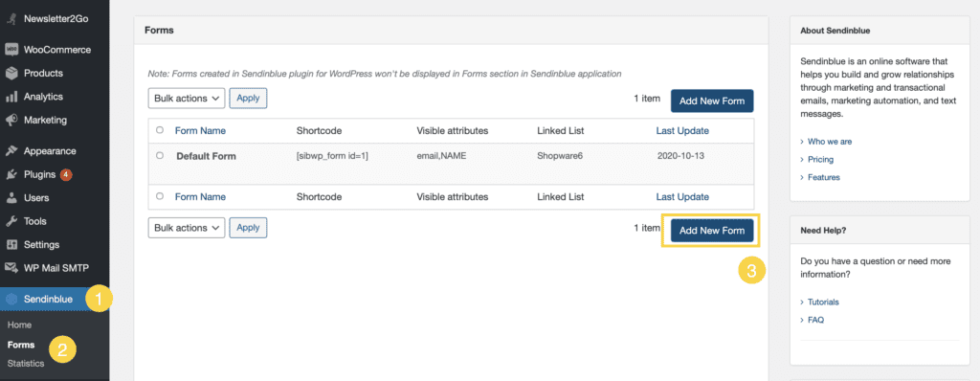Screen dimensions: 980x381
Task: Click the Shortcode header column label
Action: [319, 131]
